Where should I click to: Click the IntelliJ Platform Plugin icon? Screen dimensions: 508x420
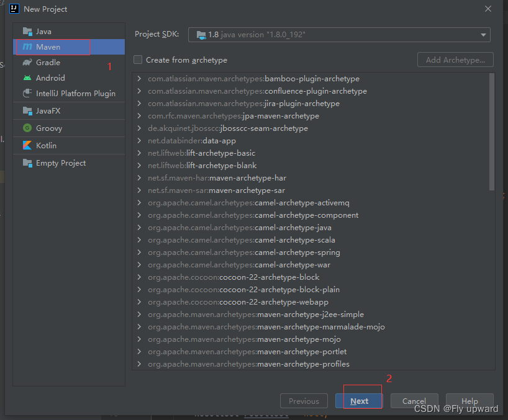[x=27, y=94]
